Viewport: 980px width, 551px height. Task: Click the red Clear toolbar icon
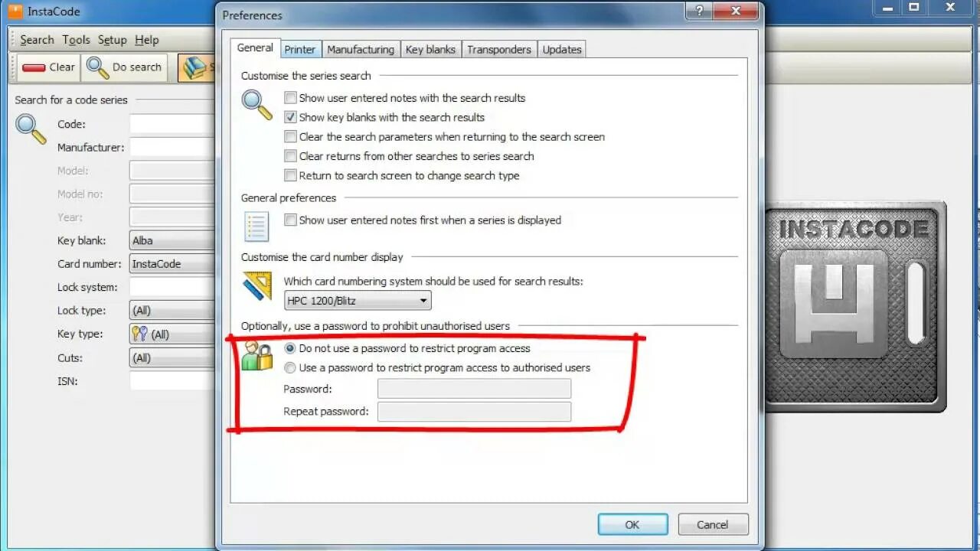pyautogui.click(x=34, y=67)
